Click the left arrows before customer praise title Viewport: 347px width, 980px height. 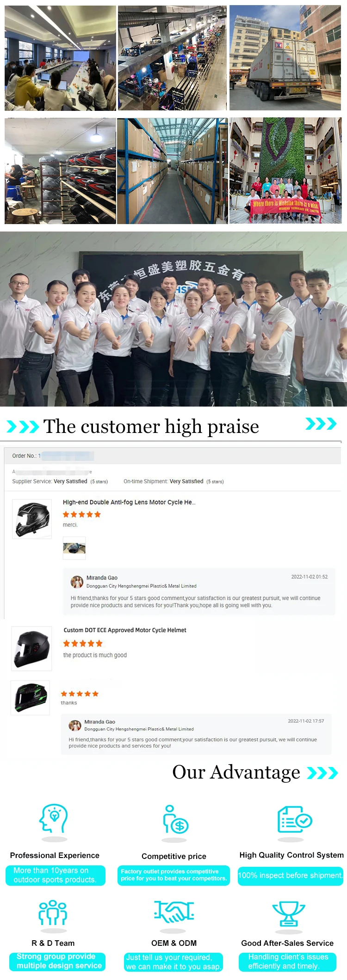(23, 426)
